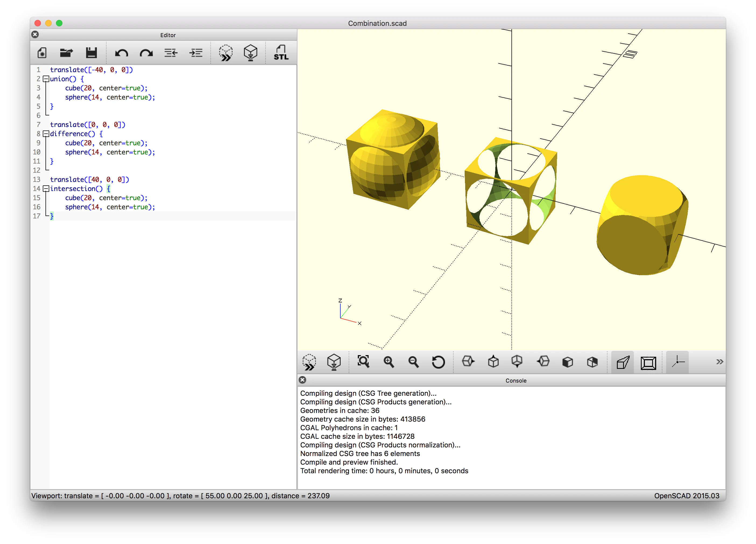The image size is (756, 544).
Task: Save the file with floppy disk icon
Action: pos(91,53)
